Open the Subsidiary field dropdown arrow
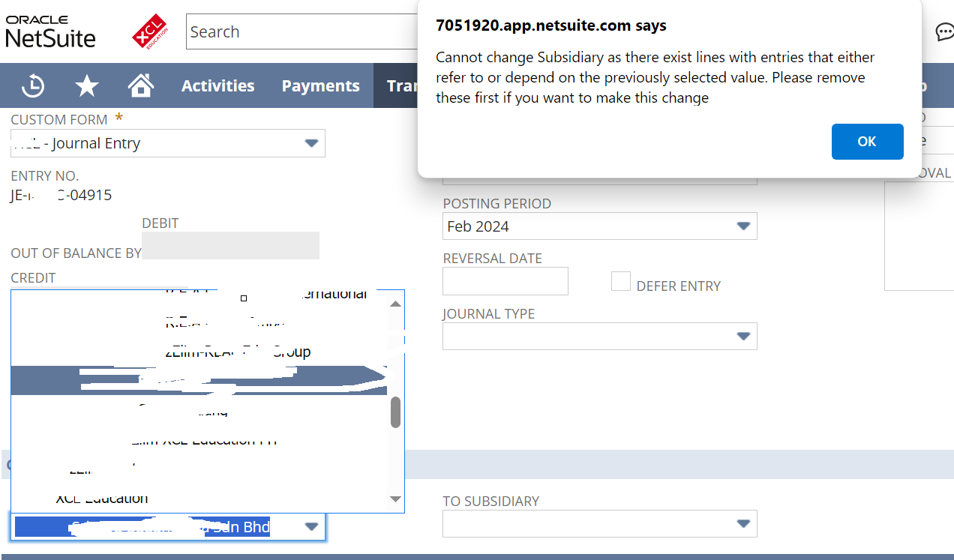 tap(311, 527)
